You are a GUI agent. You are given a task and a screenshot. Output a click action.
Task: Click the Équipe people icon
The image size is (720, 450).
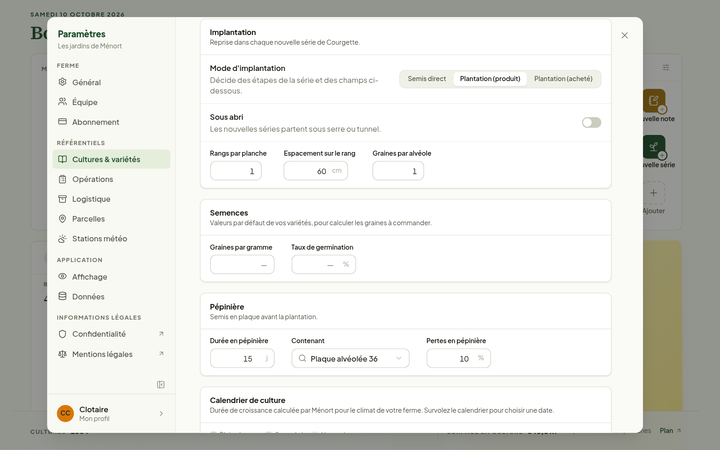(x=62, y=101)
